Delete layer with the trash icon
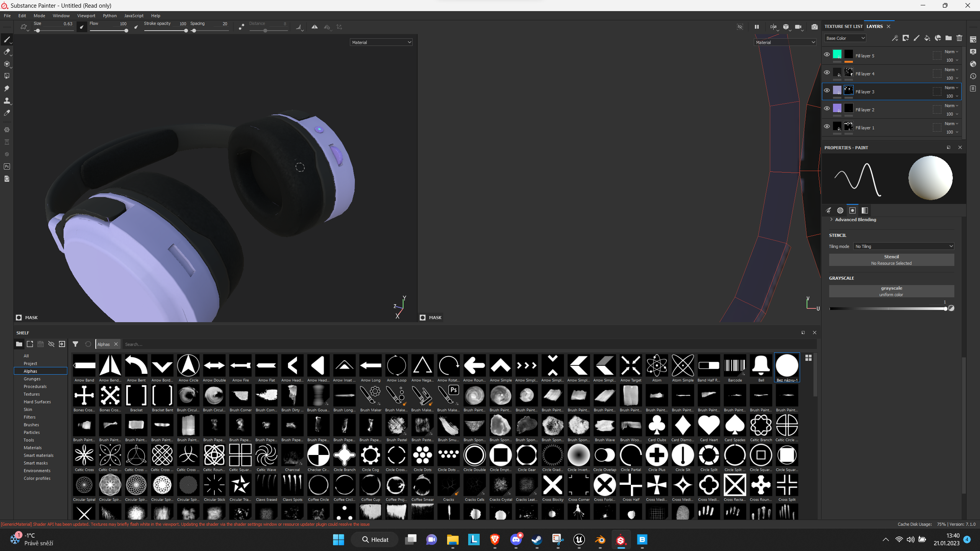Image resolution: width=980 pixels, height=551 pixels. [x=959, y=38]
